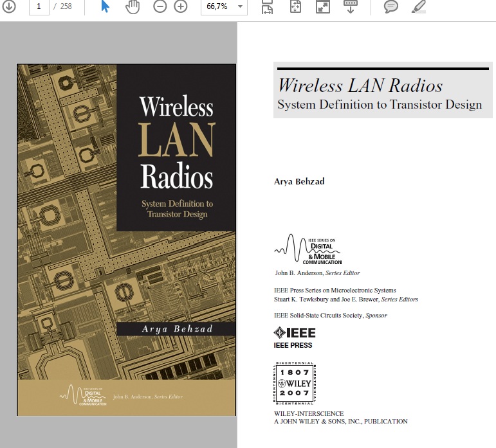Click the gray margin left of the cover
Screen dimensions: 496x448
point(8,239)
